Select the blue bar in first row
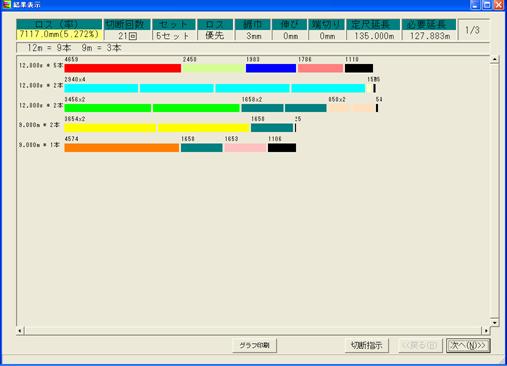Viewport: 507px width, 366px height. tap(271, 68)
